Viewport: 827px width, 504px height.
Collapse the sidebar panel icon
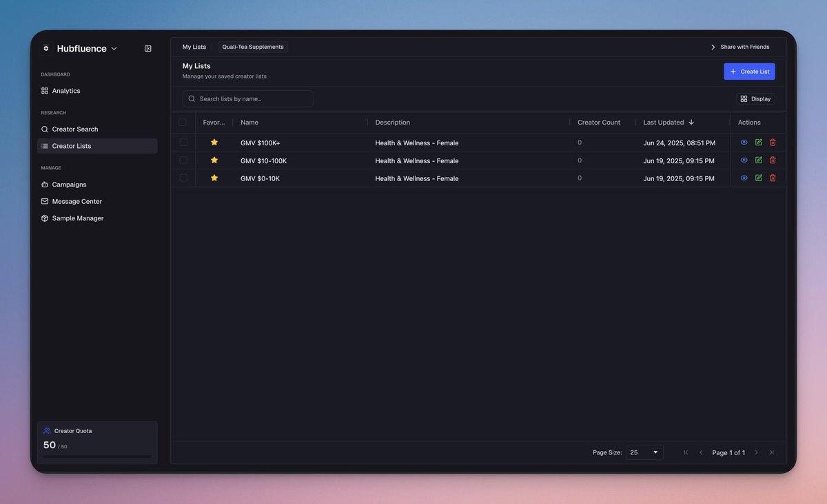(x=148, y=48)
